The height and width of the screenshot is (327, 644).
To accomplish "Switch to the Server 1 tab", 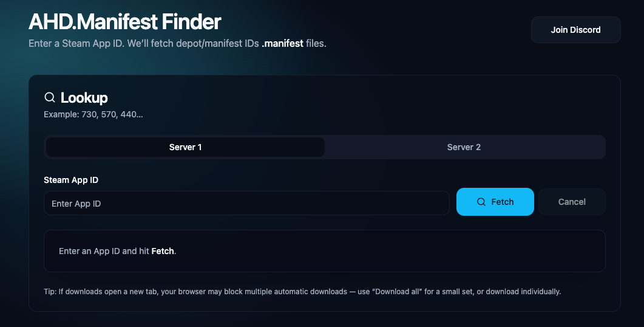I will [185, 147].
